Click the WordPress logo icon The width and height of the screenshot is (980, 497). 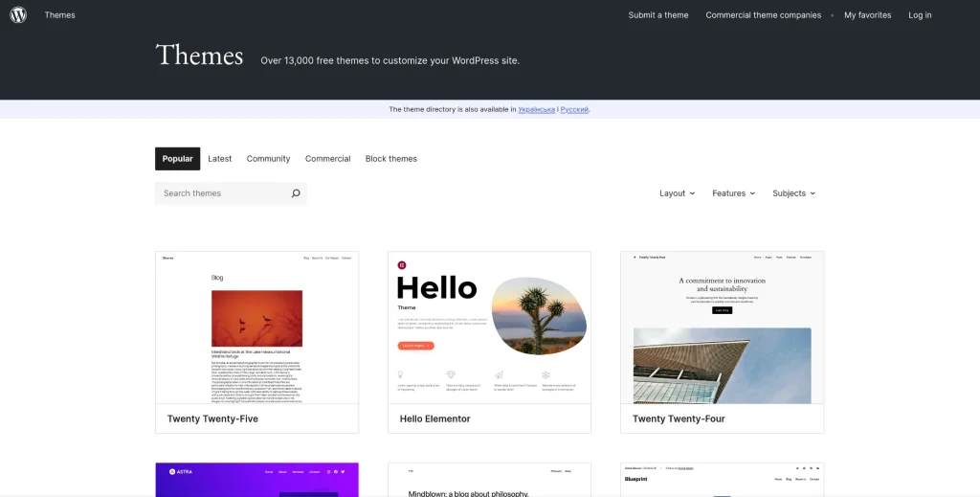click(18, 15)
